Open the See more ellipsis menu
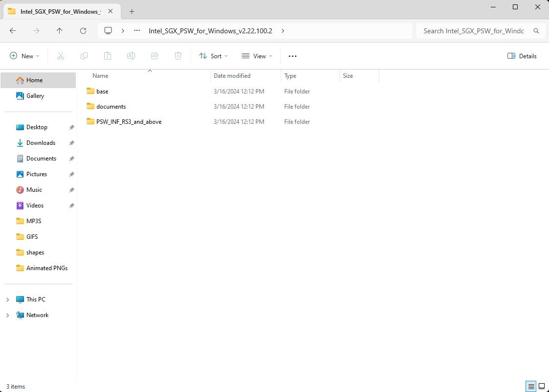 [292, 56]
